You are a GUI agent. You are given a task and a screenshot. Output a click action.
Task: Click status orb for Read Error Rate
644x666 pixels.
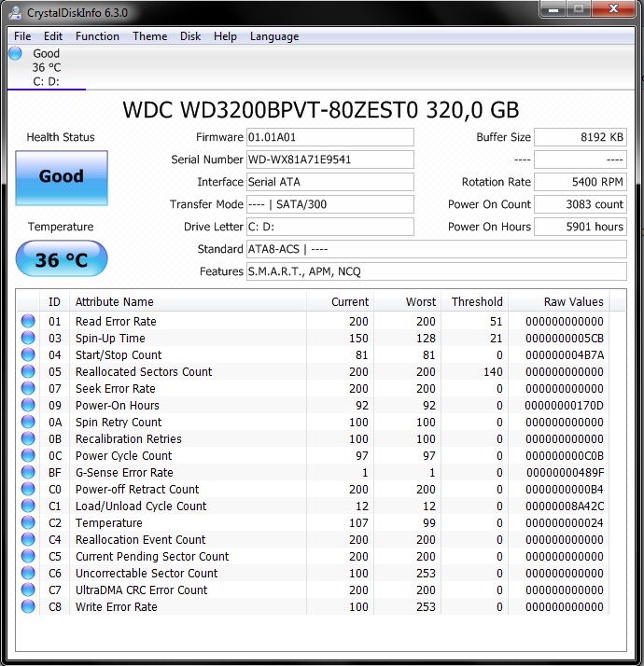28,321
